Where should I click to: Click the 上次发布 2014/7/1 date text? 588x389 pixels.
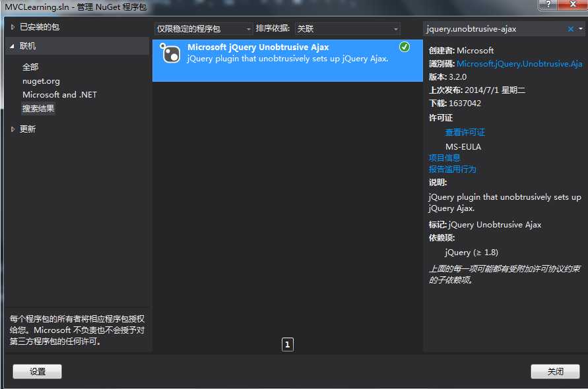tap(477, 90)
